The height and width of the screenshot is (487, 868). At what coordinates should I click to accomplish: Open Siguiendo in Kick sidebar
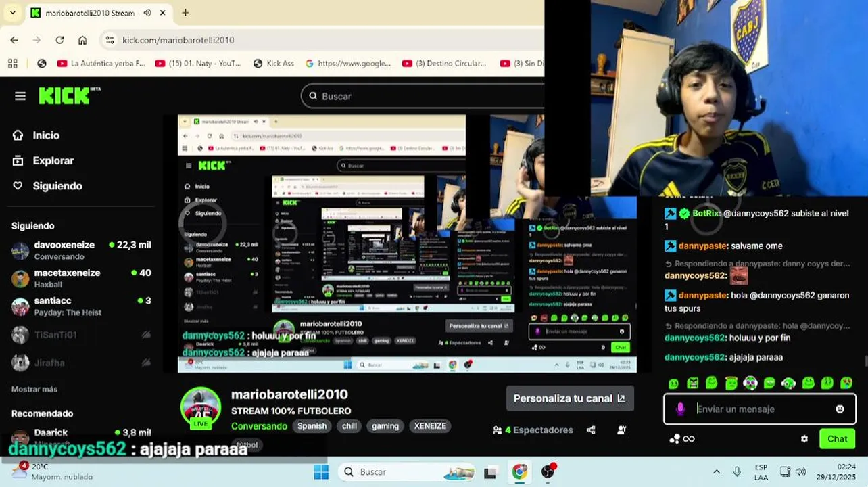47,186
